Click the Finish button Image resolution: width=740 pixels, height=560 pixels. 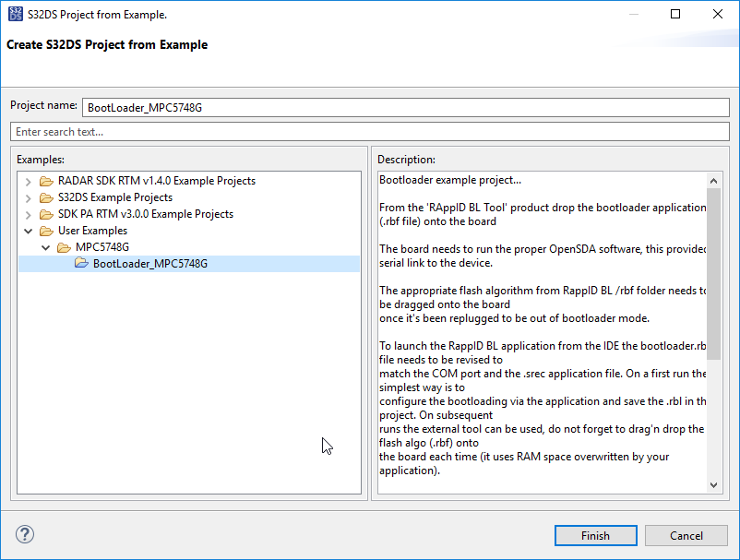[595, 535]
